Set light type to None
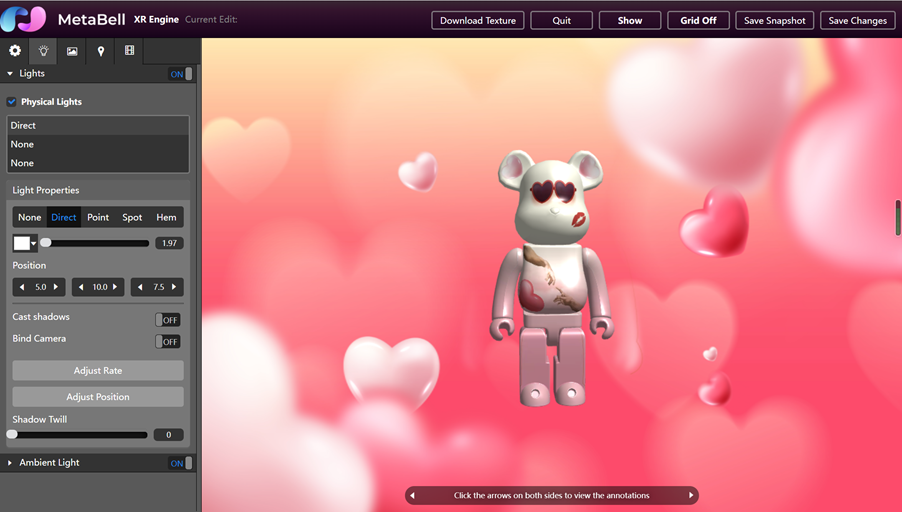902x512 pixels. coord(29,217)
